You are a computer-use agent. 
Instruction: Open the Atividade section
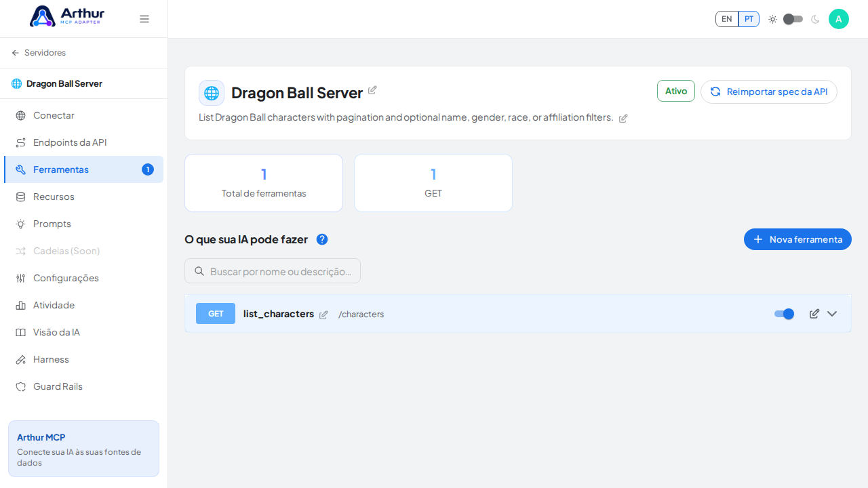point(83,305)
